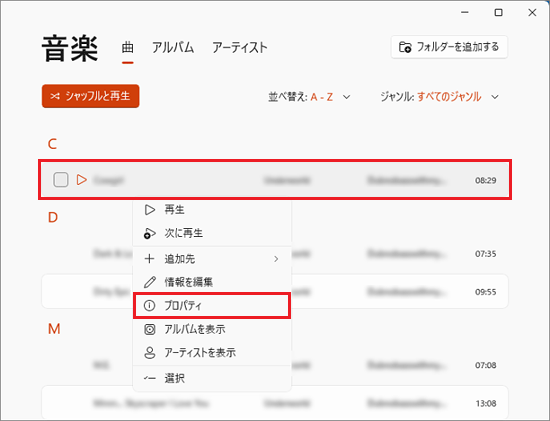Click the pencil icon beside 情報を編集
550x421 pixels.
150,282
